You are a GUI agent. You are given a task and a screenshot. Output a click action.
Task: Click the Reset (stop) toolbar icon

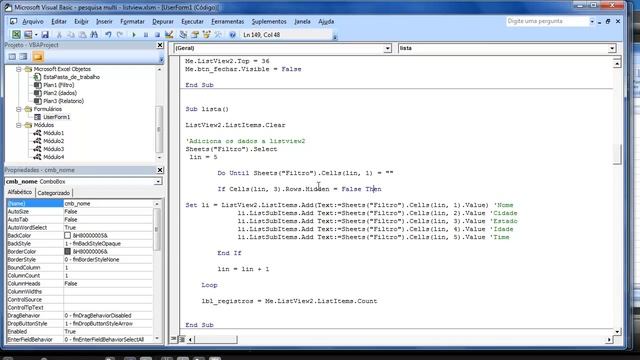tap(157, 35)
